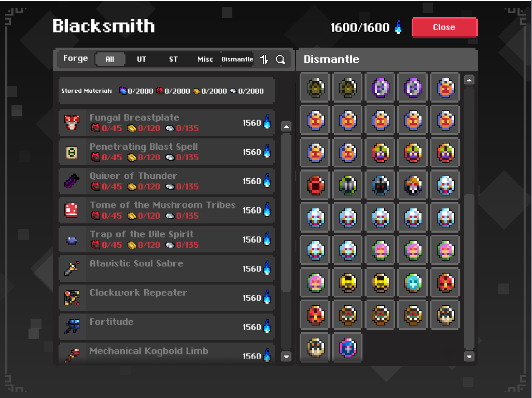Viewport: 532px width, 398px height.
Task: Open the search magnifier in Forge bar
Action: tap(280, 59)
